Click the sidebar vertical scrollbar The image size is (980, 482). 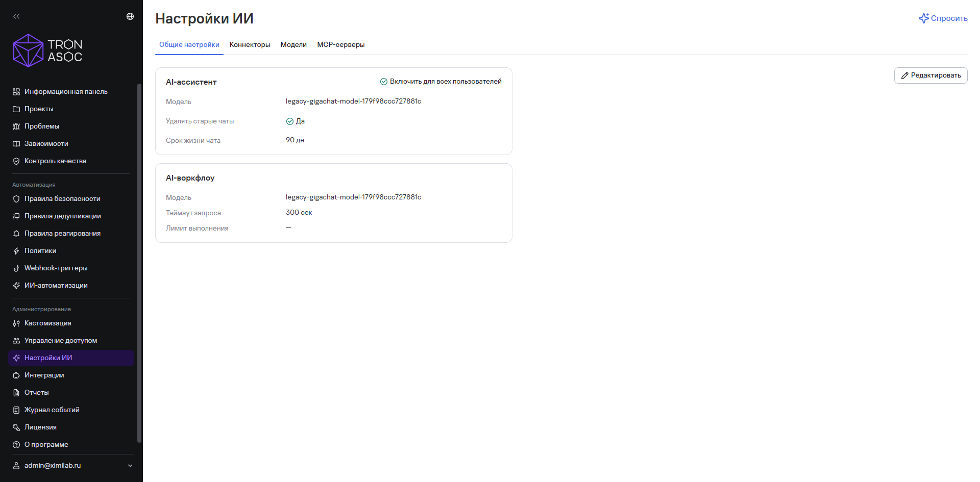[139, 263]
